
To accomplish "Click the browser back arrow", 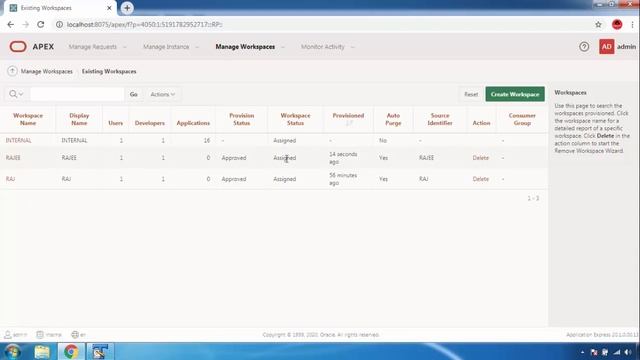I will tap(11, 24).
